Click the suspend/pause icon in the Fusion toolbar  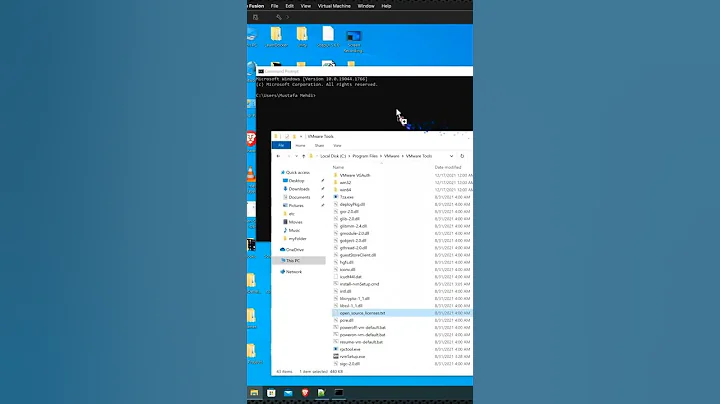tap(255, 17)
